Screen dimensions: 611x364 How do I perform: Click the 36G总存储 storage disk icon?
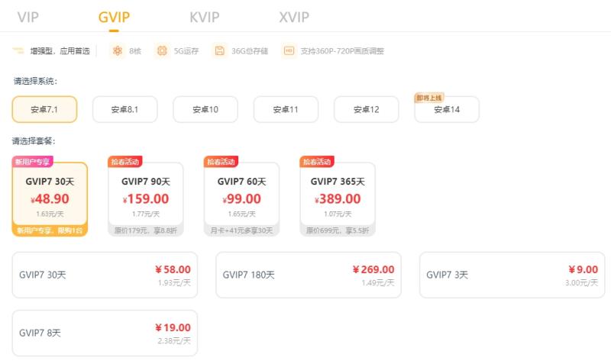coord(219,50)
